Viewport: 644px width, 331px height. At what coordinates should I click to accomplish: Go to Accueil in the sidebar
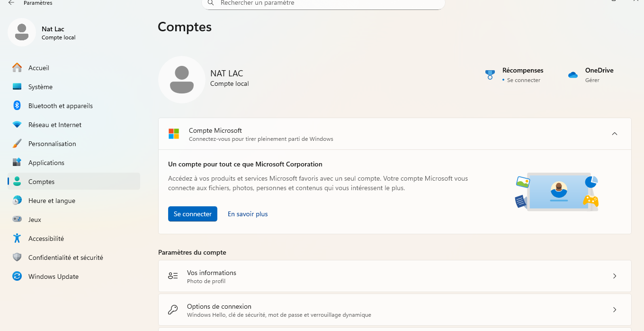click(74, 68)
